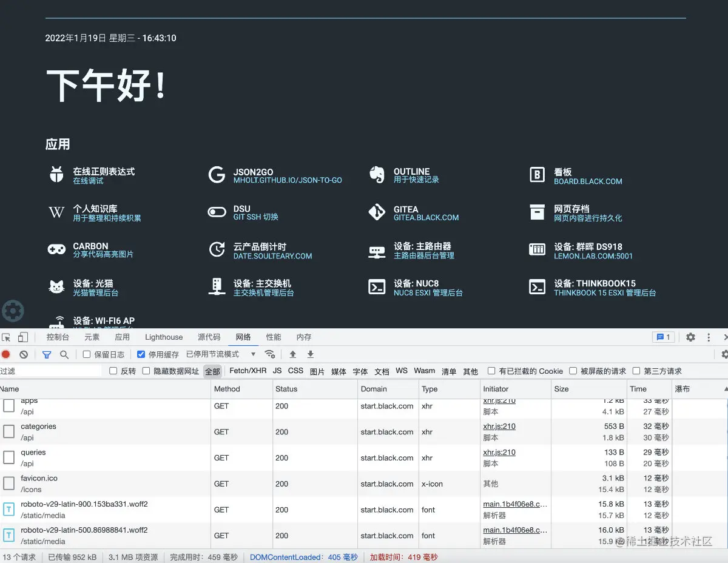Toggle the waterfall column sort arrow
Screen dimensions: 728x563
pos(726,389)
